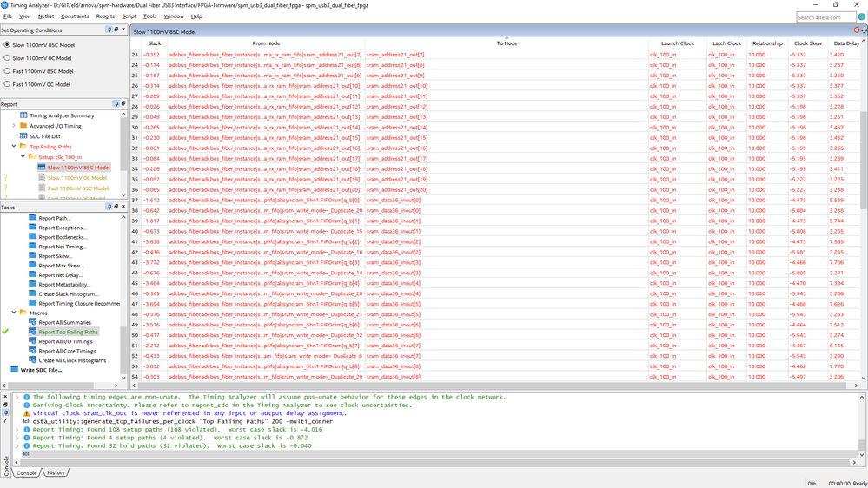Viewport: 868px width, 488px height.
Task: Select the Slow 1100mV 0C Model radio button
Action: point(8,58)
